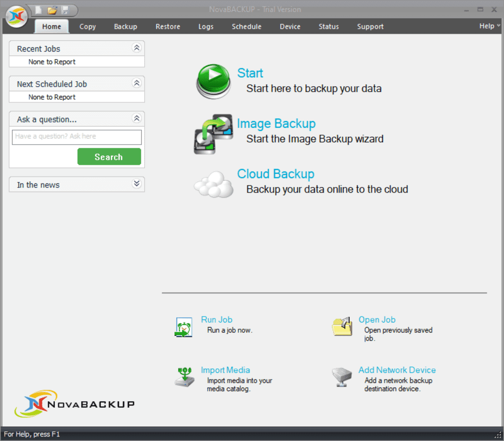
Task: Click the NovaBACKUP logo at bottom left
Action: tap(75, 404)
